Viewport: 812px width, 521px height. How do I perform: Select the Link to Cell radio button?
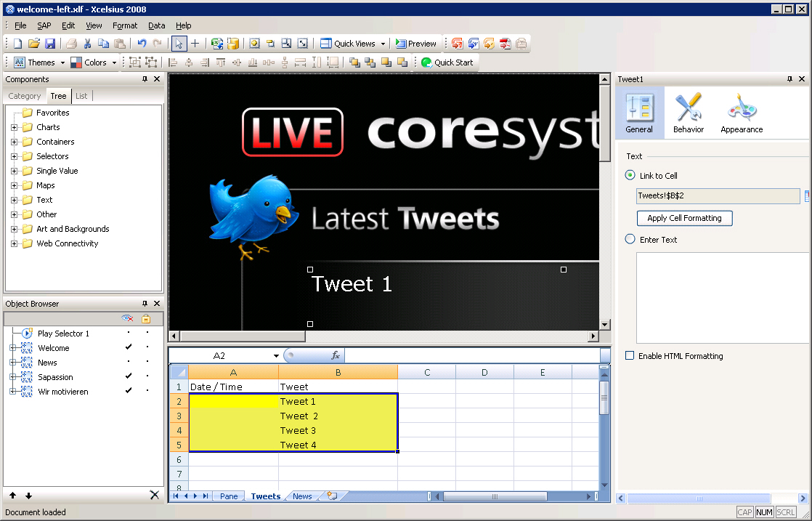(x=630, y=175)
